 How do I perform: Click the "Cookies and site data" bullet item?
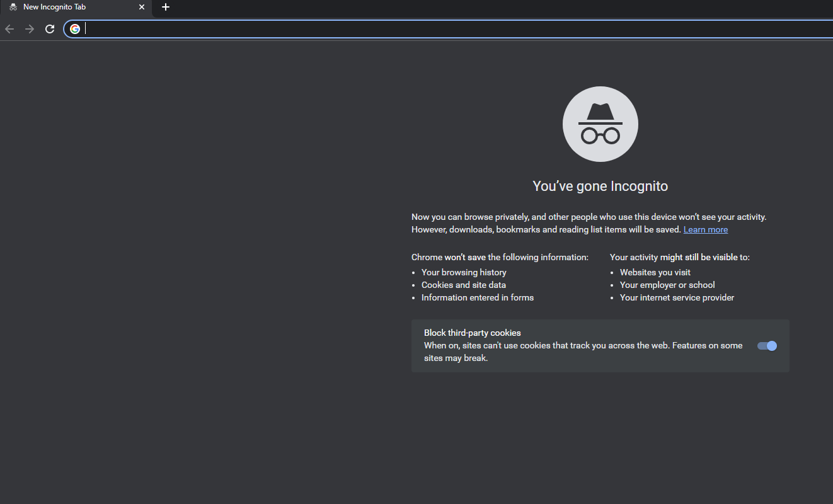point(463,284)
